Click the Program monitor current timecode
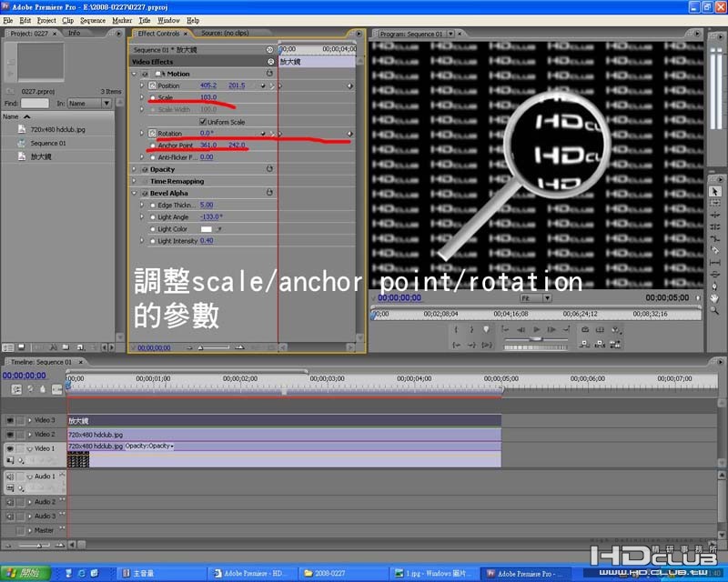 pos(399,297)
